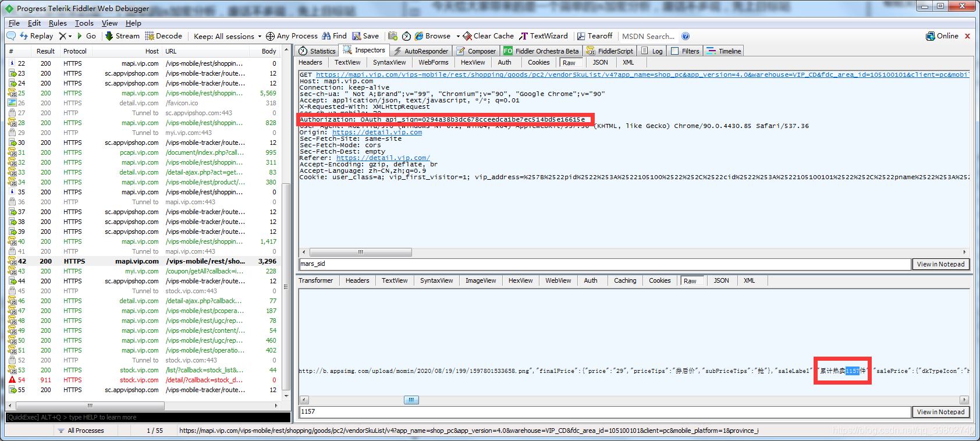
Task: Select the response WebView tab
Action: 558,280
